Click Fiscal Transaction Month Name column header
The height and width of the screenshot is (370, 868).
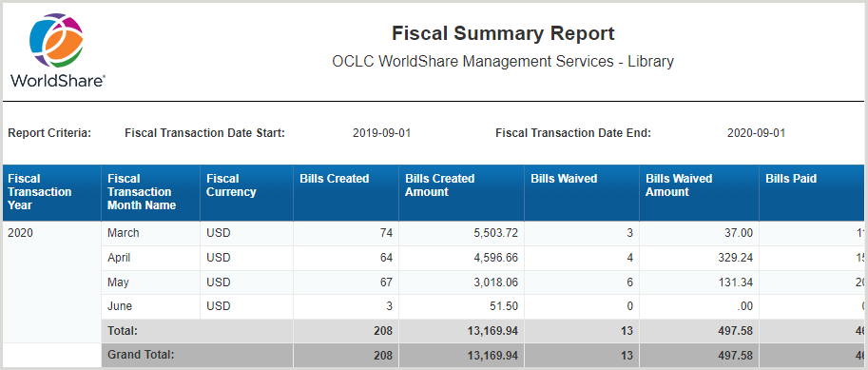pyautogui.click(x=150, y=193)
